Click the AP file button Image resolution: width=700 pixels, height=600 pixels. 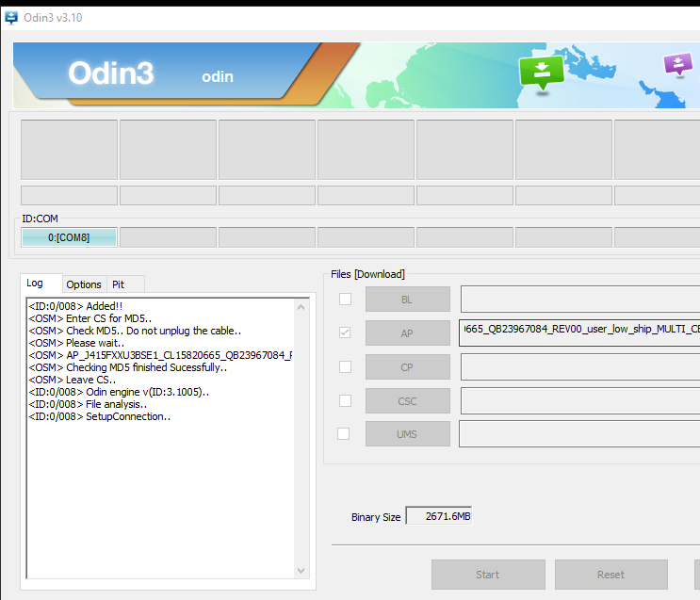point(408,333)
